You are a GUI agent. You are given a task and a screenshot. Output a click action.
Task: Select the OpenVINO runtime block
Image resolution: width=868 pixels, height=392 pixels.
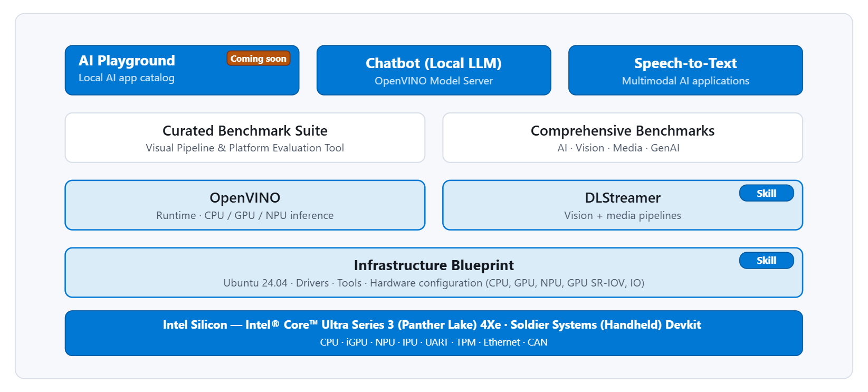pos(245,205)
